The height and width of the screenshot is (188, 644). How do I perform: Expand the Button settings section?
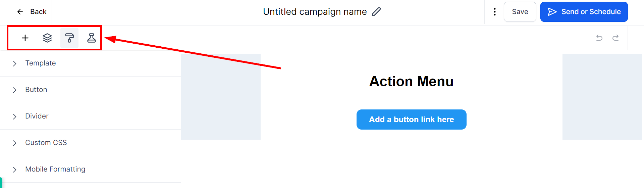36,90
